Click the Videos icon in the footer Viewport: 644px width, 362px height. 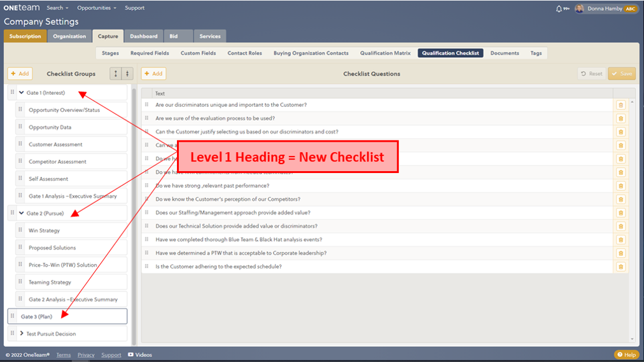coord(130,354)
